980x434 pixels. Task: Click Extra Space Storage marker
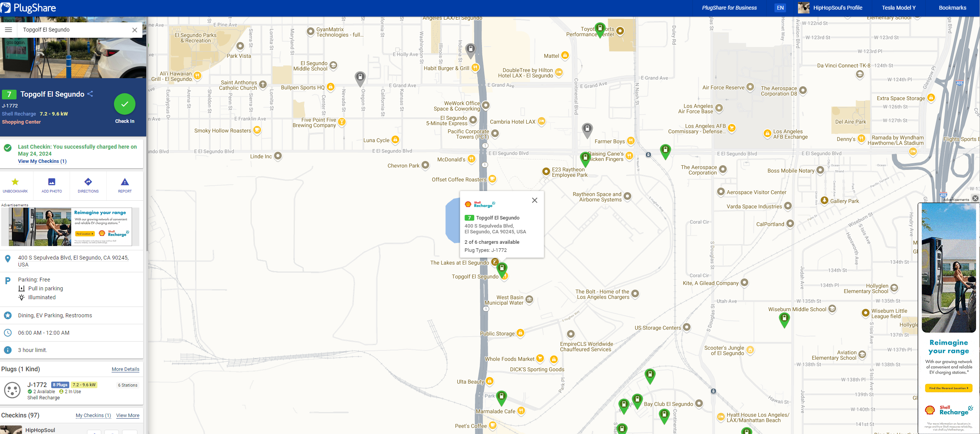[x=931, y=98]
